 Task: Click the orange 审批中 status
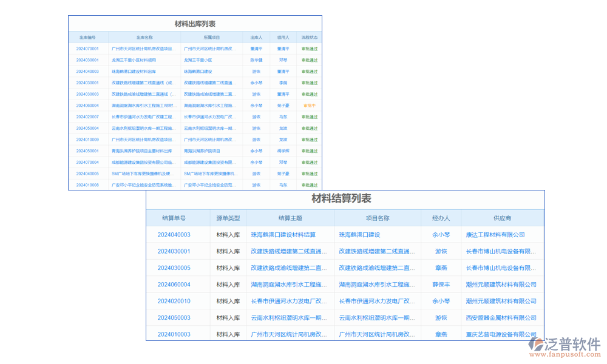pos(310,106)
